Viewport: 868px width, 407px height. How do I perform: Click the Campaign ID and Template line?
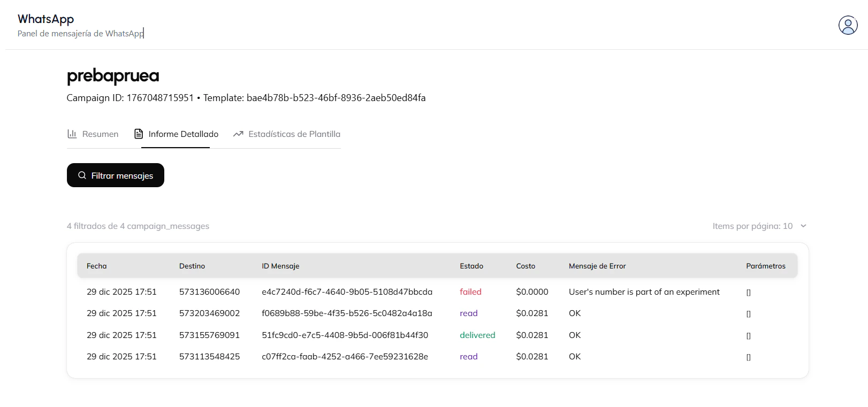(x=246, y=98)
